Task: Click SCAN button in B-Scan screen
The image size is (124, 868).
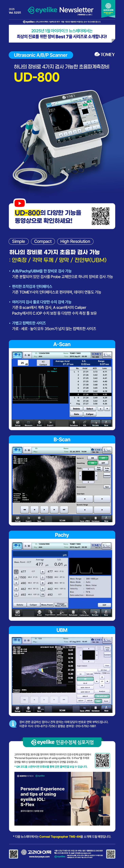Action: [62, 520]
